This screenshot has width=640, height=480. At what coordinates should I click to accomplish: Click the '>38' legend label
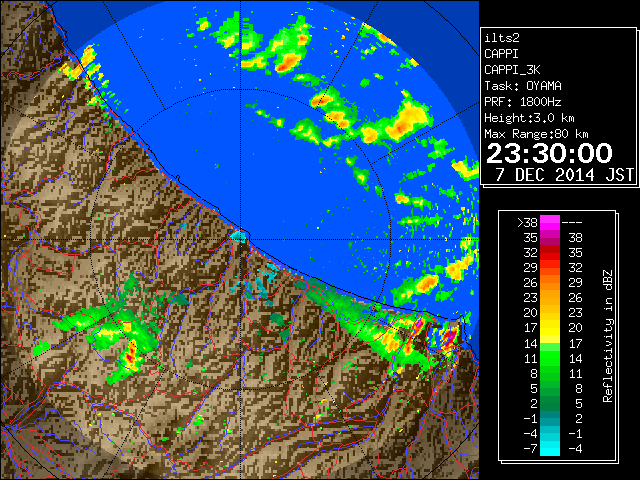pyautogui.click(x=527, y=222)
